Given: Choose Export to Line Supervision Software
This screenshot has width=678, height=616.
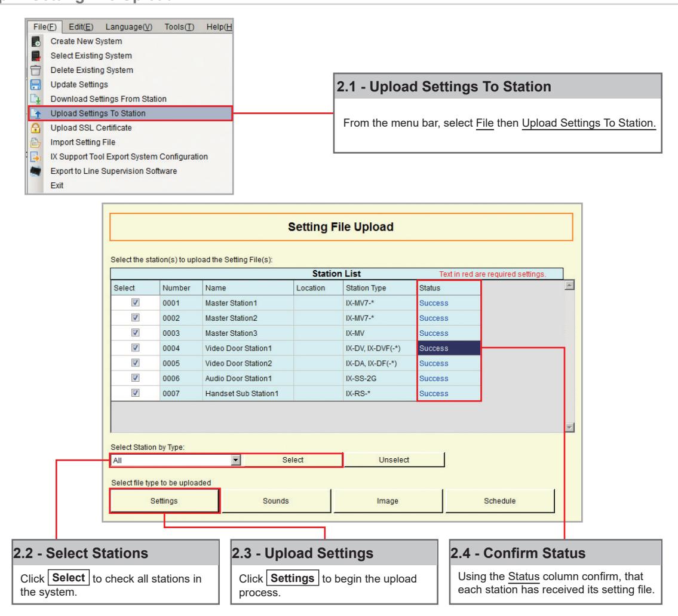Looking at the screenshot, I should click(113, 171).
